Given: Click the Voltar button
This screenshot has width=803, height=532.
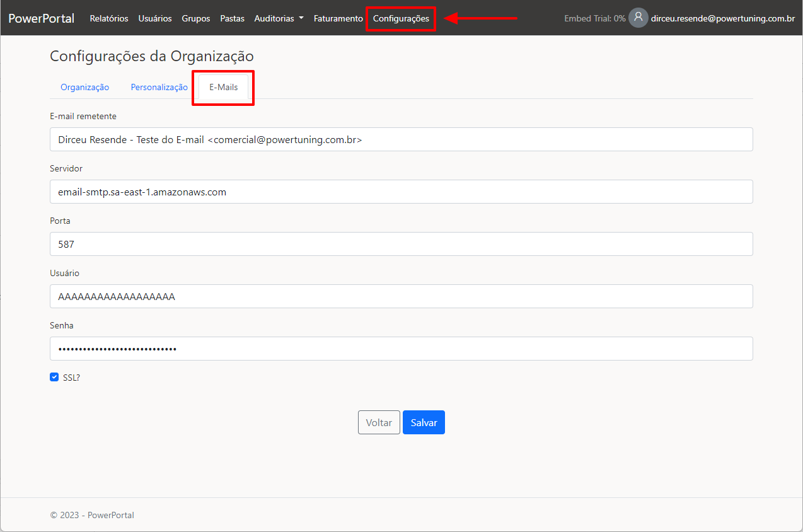Looking at the screenshot, I should pyautogui.click(x=379, y=422).
